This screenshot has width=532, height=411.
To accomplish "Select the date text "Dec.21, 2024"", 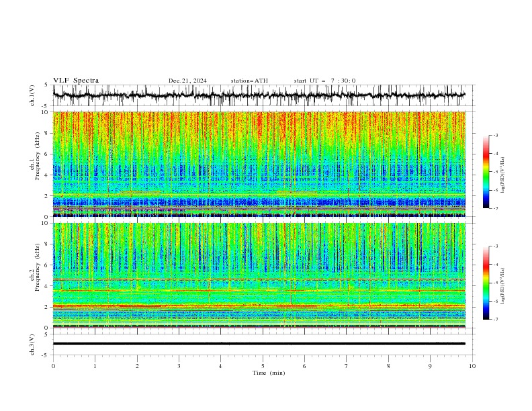I will pyautogui.click(x=187, y=81).
